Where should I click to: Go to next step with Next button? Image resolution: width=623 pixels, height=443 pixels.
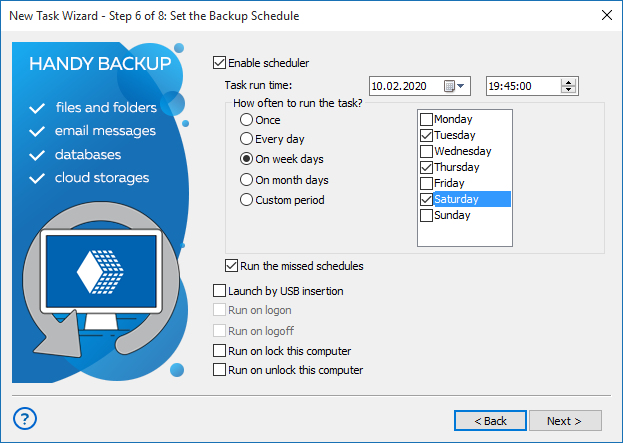[565, 420]
